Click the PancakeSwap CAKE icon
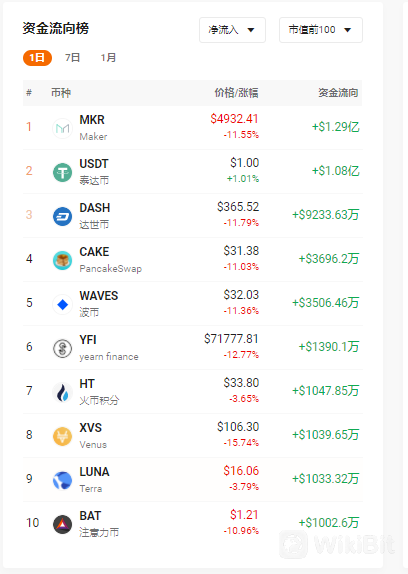The height and width of the screenshot is (574, 408). 63,260
